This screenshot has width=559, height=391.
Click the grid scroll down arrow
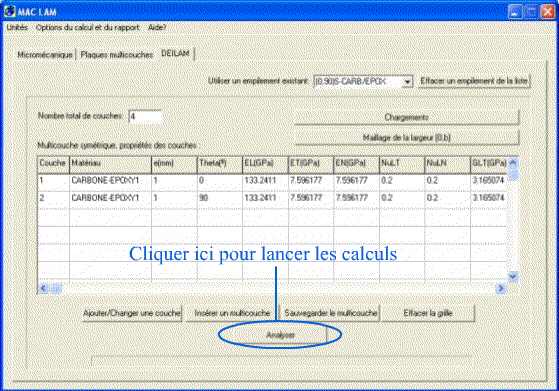[513, 276]
